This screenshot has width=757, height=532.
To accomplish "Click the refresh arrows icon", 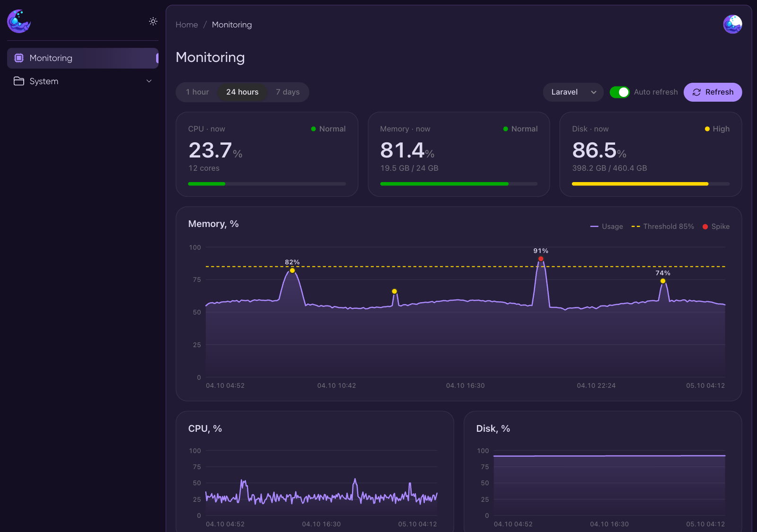I will click(x=696, y=92).
